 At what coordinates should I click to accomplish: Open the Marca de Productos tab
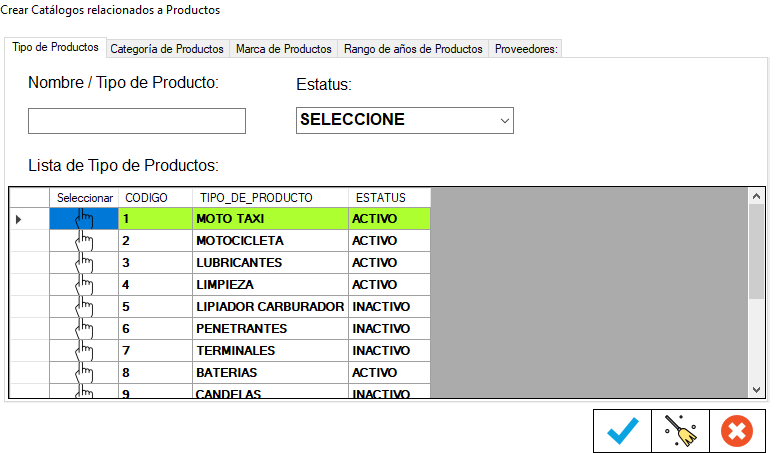(283, 49)
